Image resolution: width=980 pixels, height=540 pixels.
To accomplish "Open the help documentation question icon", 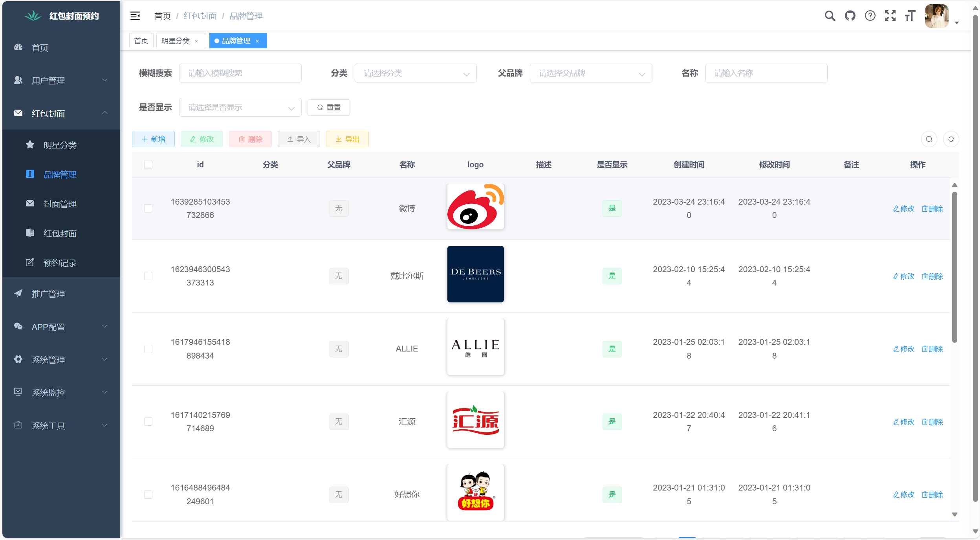I will 870,16.
